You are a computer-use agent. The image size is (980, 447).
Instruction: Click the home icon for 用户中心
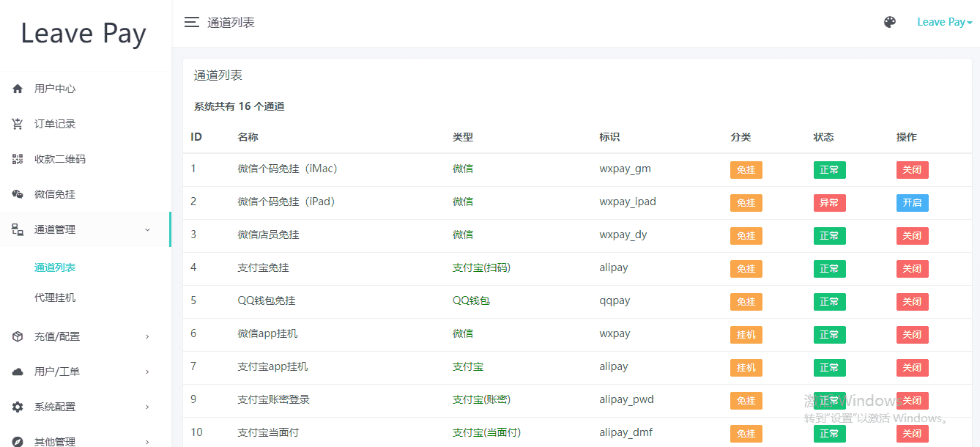click(18, 89)
